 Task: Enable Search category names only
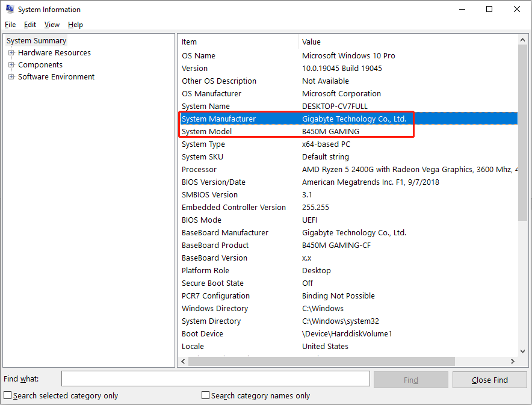click(x=205, y=395)
